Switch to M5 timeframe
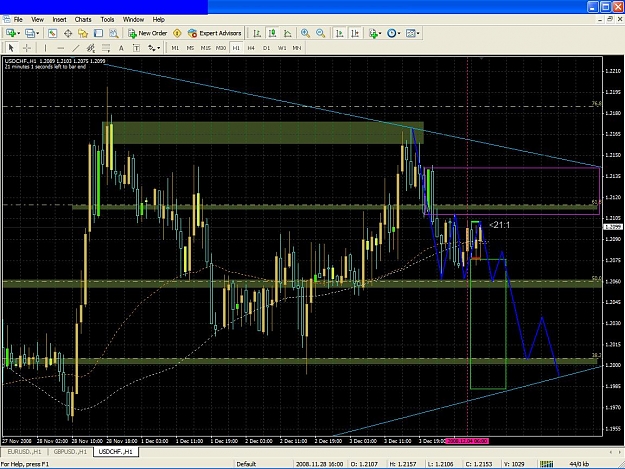The width and height of the screenshot is (625, 469). [190, 48]
